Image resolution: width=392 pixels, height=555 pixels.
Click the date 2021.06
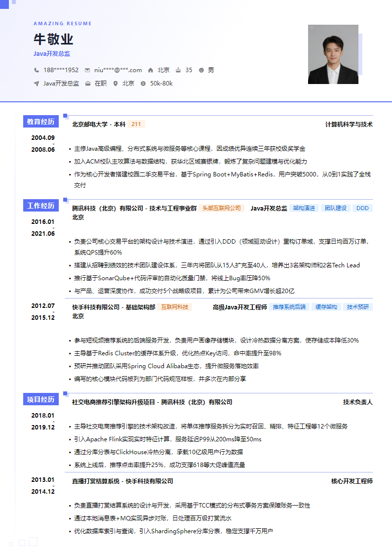(x=43, y=233)
